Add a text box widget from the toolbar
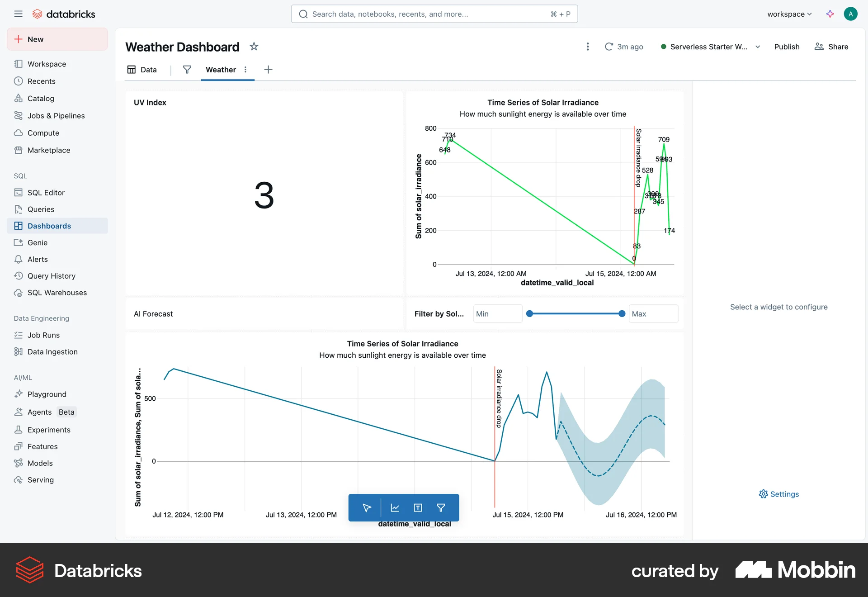The height and width of the screenshot is (597, 868). pyautogui.click(x=417, y=507)
